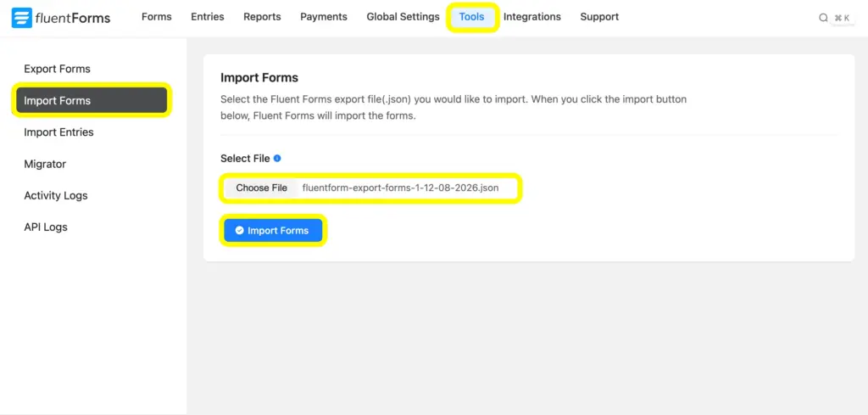Click the blue Import Forms button

tap(273, 231)
